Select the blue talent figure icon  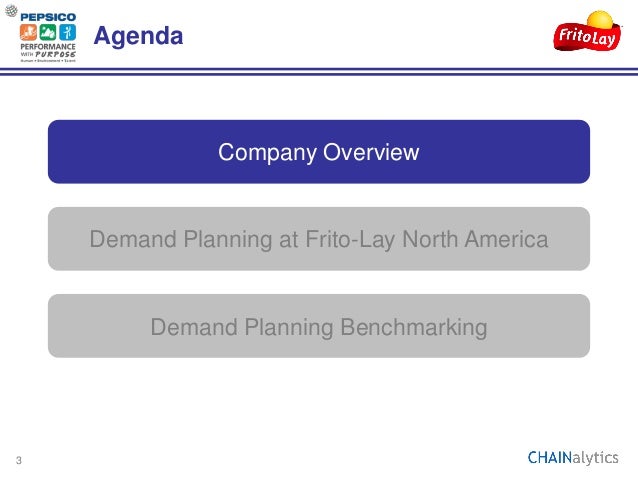coord(68,32)
